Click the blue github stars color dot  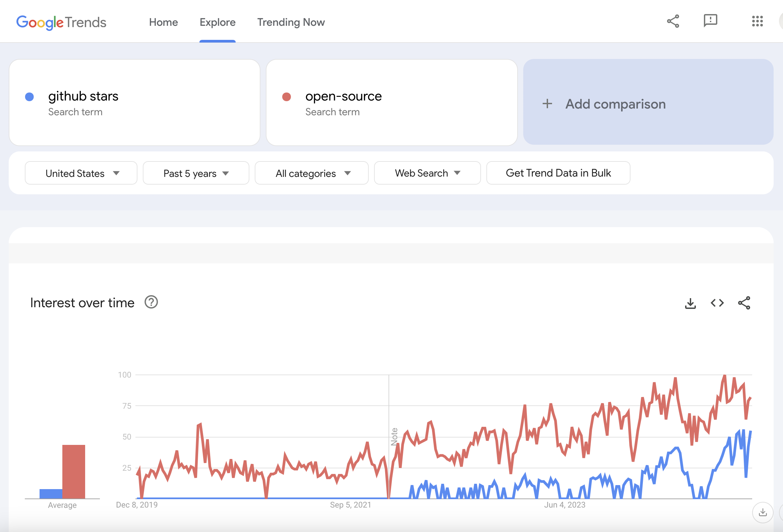coord(29,97)
